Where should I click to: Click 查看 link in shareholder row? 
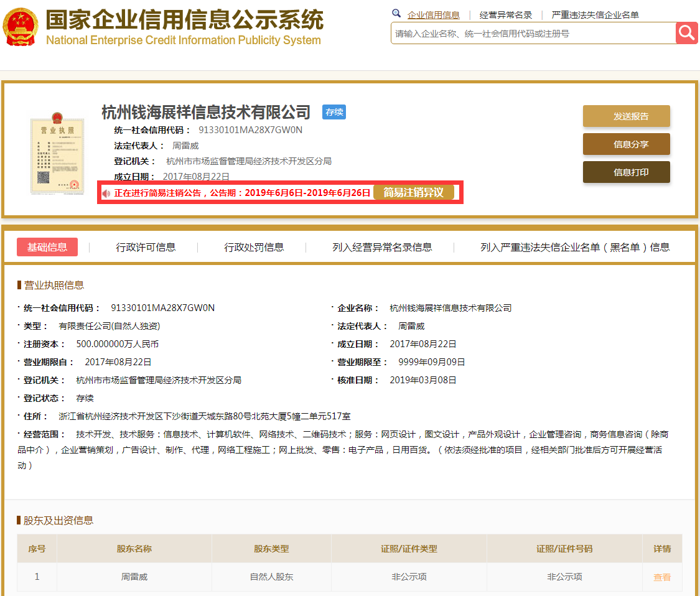662,577
